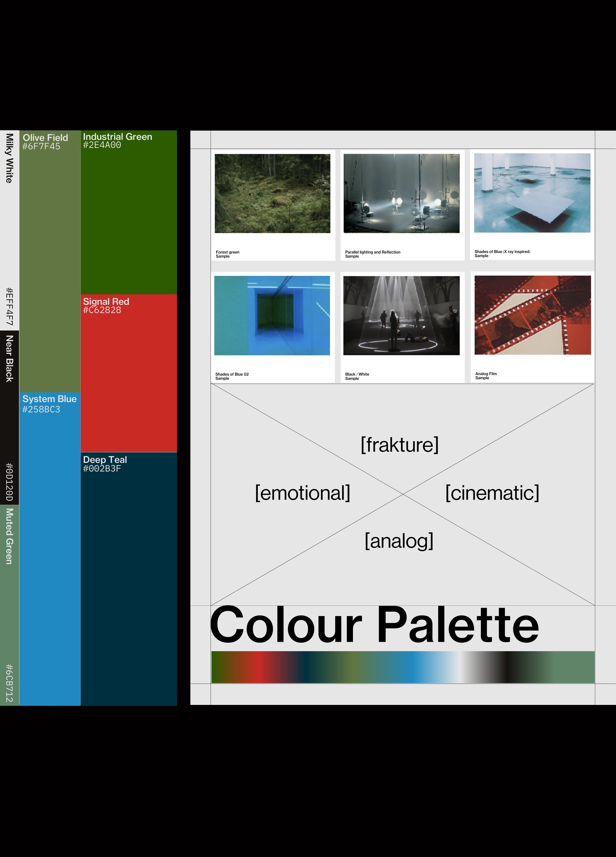616x857 pixels.
Task: Select the Muted Green vertical swatch
Action: pyautogui.click(x=9, y=605)
